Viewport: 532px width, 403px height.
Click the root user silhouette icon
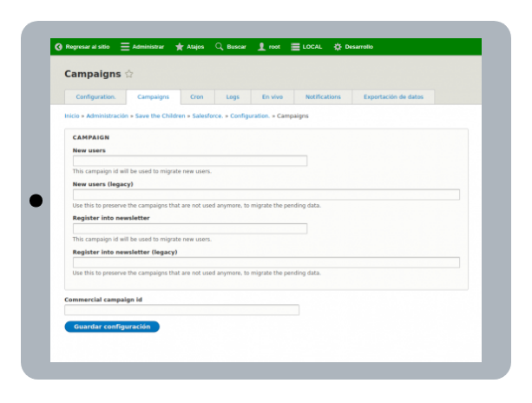261,47
